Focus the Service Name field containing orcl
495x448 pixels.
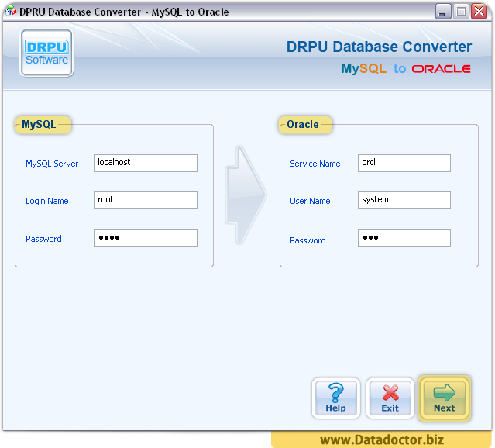[x=404, y=163]
